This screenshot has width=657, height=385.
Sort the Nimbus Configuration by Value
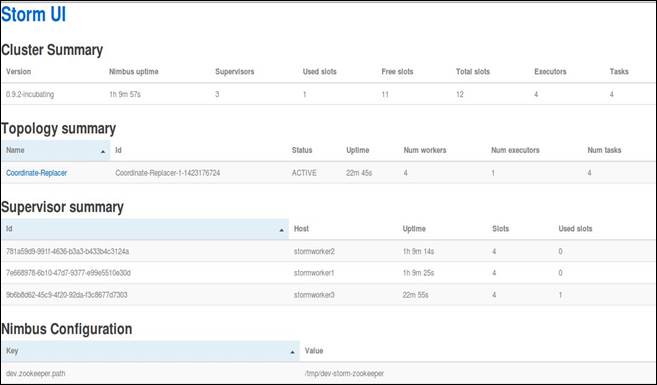(314, 351)
